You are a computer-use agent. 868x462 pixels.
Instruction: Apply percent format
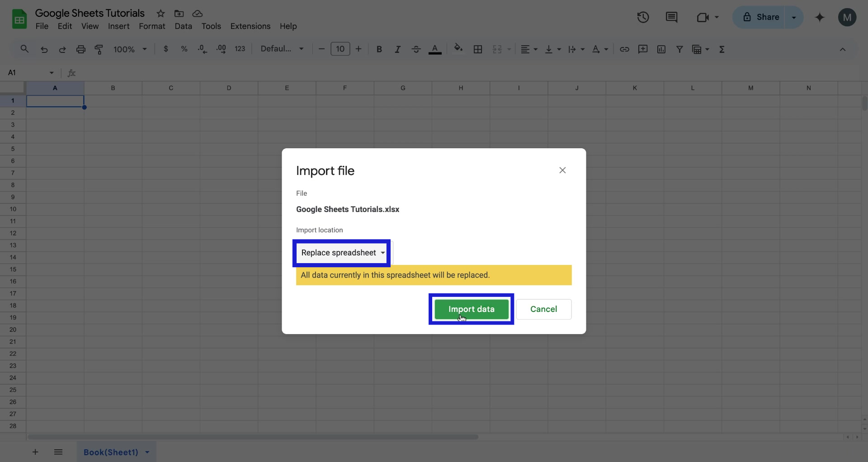(184, 49)
